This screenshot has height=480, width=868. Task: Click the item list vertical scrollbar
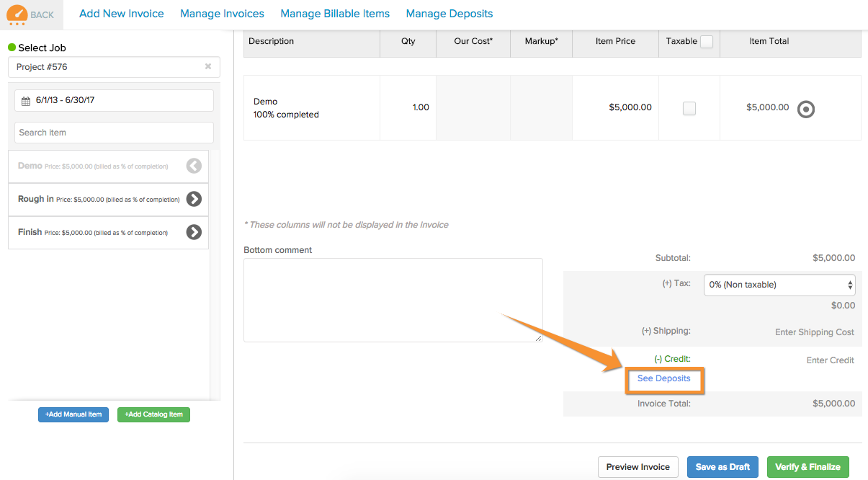(215, 274)
